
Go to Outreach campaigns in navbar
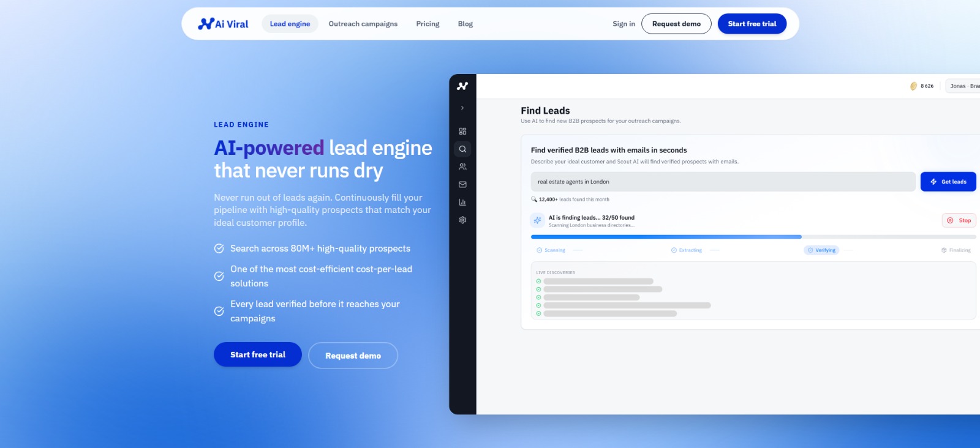click(x=363, y=24)
